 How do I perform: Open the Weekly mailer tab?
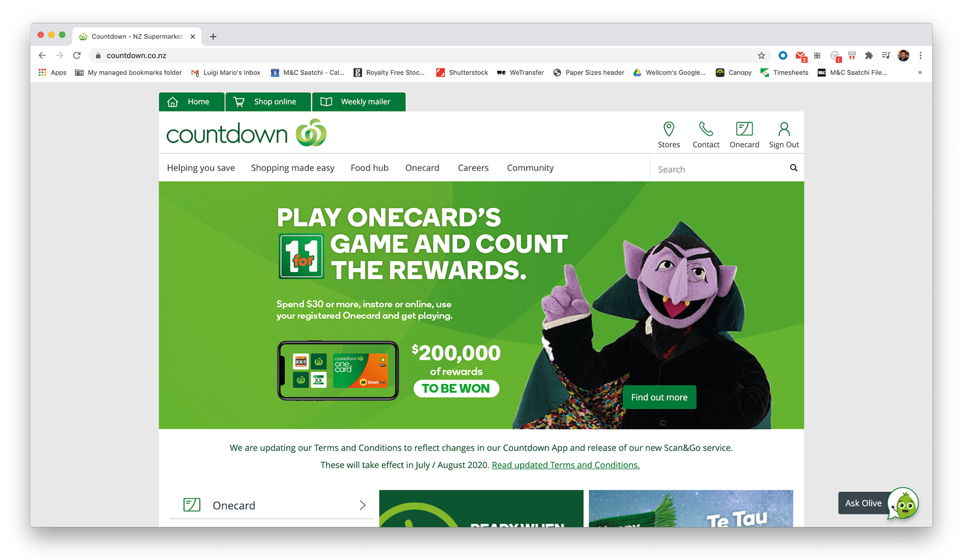pos(358,102)
